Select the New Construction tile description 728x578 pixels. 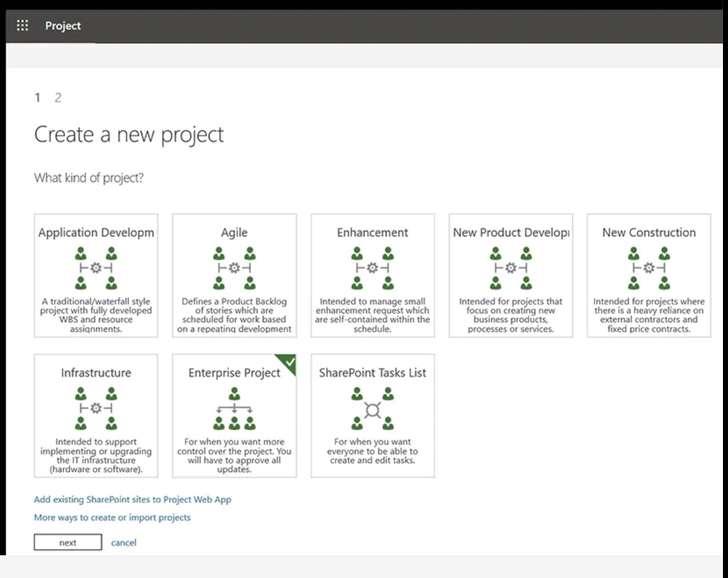click(649, 315)
